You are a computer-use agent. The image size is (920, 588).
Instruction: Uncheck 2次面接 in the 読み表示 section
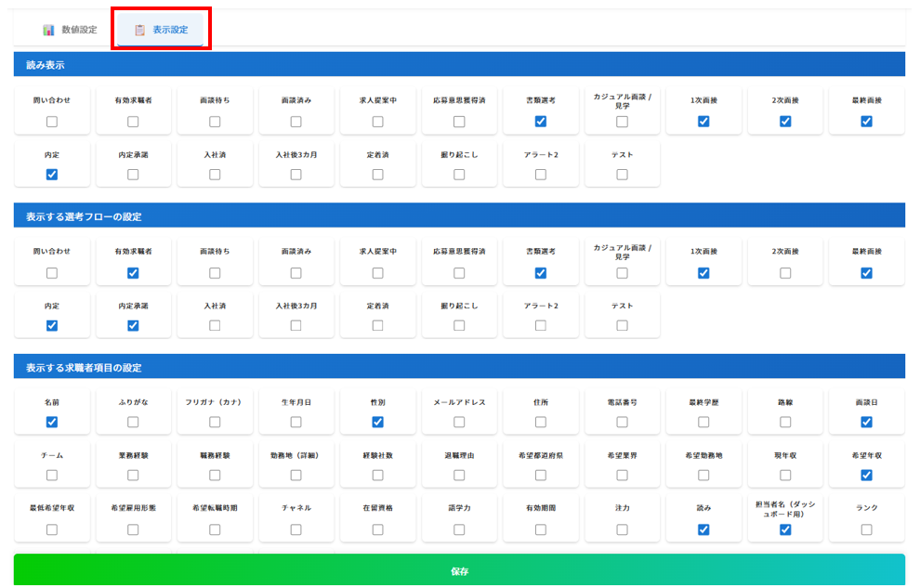[785, 122]
